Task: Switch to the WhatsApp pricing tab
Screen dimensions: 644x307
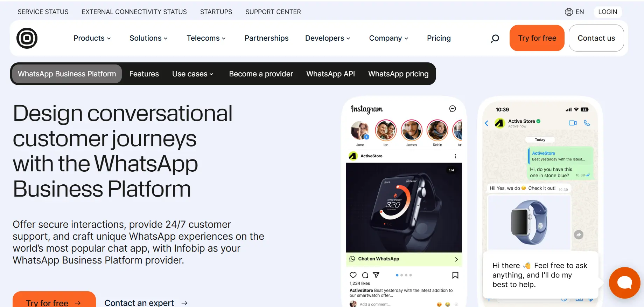Action: 398,74
